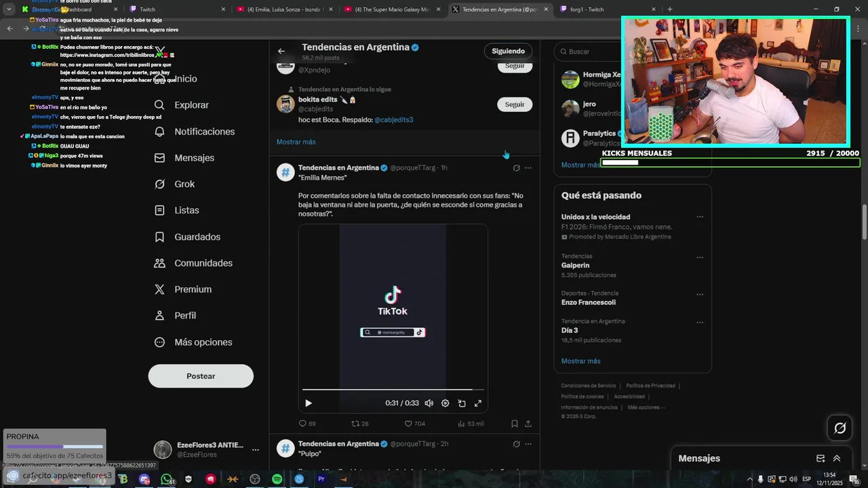Click Mostrar más under Qué está pasando
The height and width of the screenshot is (488, 868).
(x=580, y=361)
